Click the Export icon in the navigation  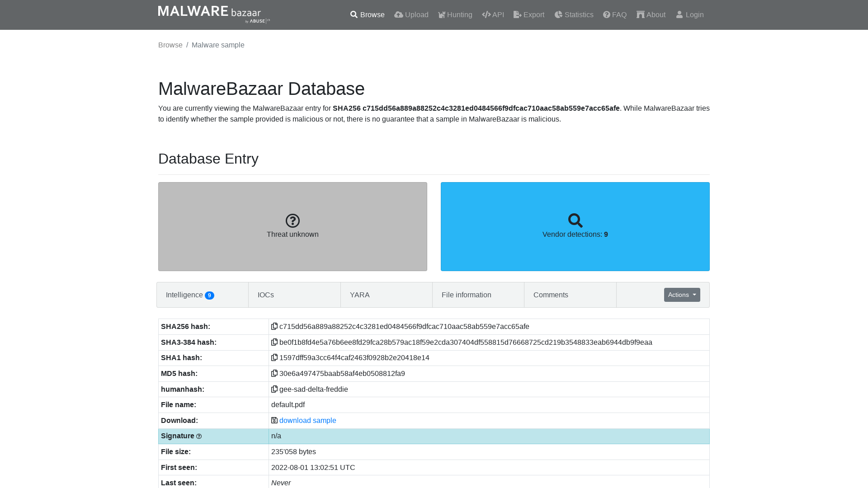click(x=517, y=14)
